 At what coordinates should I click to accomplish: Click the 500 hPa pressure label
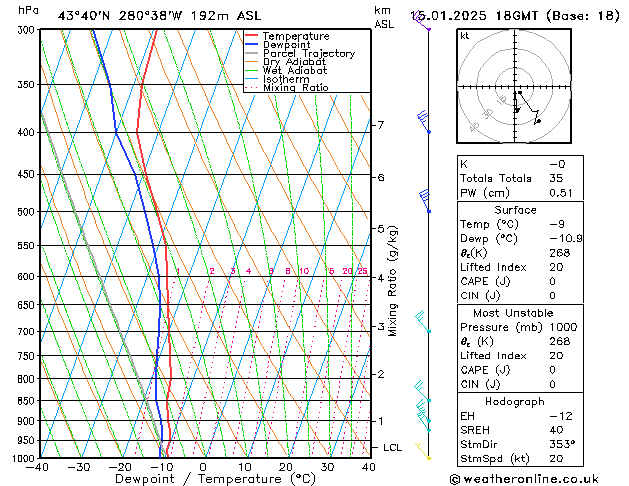[x=28, y=212]
